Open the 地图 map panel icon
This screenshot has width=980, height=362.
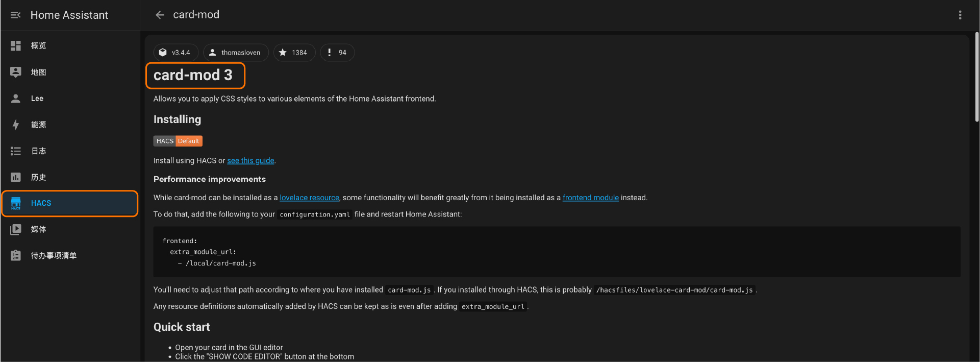[x=16, y=73]
